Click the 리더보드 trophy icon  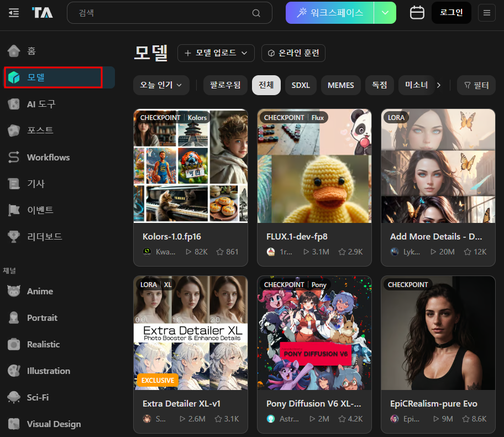pyautogui.click(x=14, y=237)
